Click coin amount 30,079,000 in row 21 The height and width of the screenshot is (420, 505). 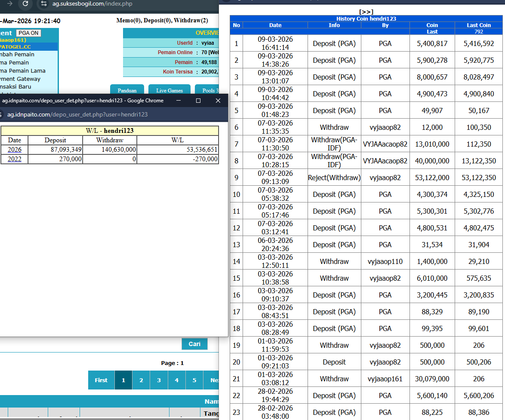click(432, 379)
